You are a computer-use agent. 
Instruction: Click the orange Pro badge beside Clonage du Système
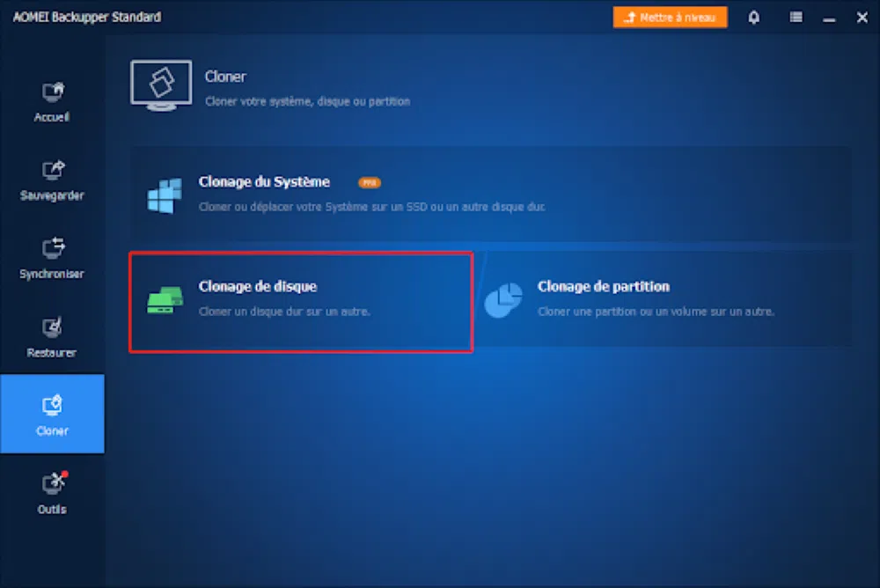click(370, 182)
